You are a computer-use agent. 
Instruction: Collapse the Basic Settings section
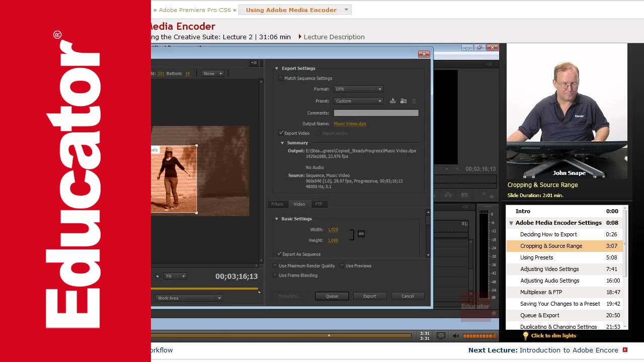[x=276, y=219]
